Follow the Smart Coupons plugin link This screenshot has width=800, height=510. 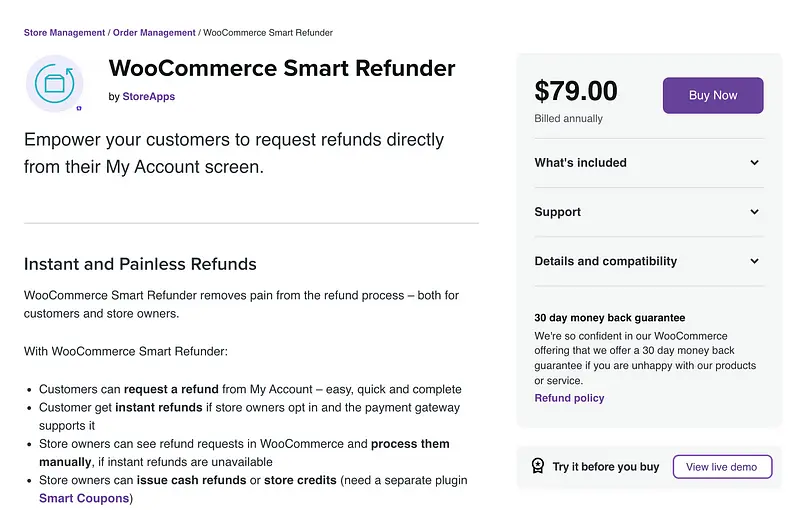tap(84, 498)
